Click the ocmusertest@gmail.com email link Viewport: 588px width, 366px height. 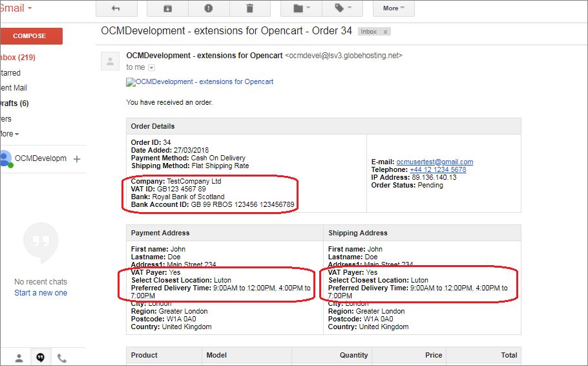pyautogui.click(x=435, y=162)
